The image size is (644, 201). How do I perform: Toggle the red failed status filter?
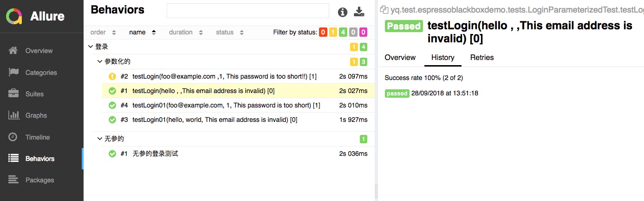[x=323, y=32]
